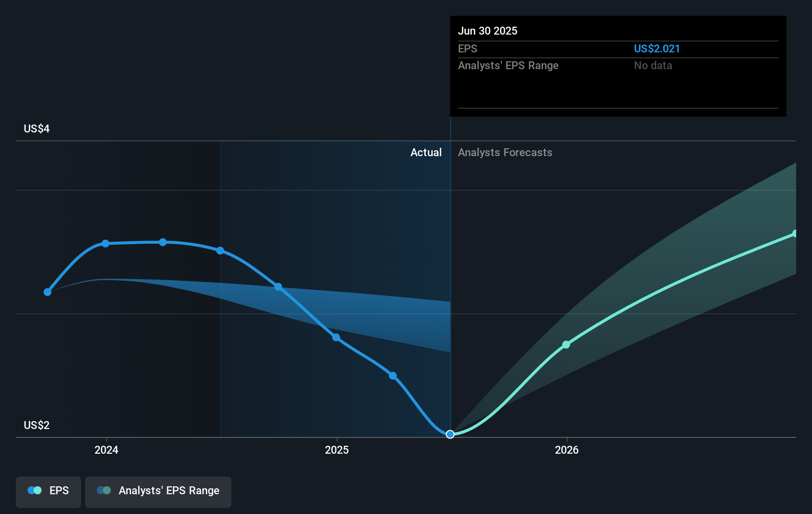Click the US$4 axis label

(37, 129)
